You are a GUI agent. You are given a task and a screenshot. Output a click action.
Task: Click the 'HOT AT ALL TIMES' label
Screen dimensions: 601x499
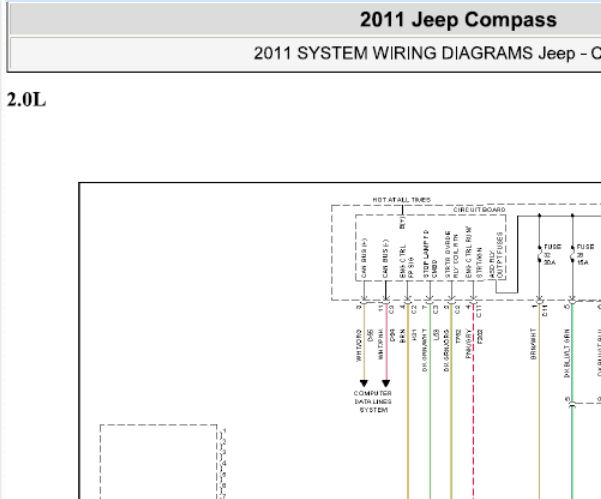point(402,200)
